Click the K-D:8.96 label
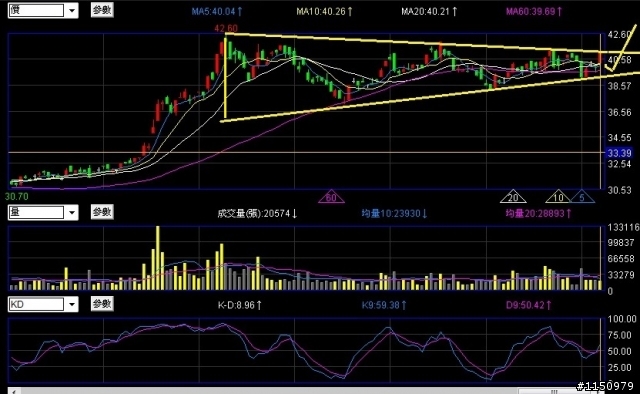Image resolution: width=640 pixels, height=394 pixels. click(x=240, y=305)
